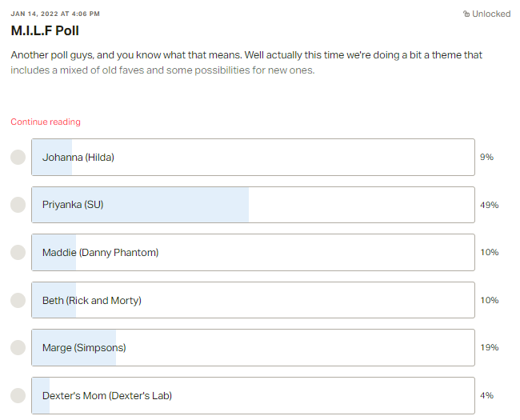Screen dimensions: 520x420
Task: Click the Unlocked status label
Action: point(491,14)
